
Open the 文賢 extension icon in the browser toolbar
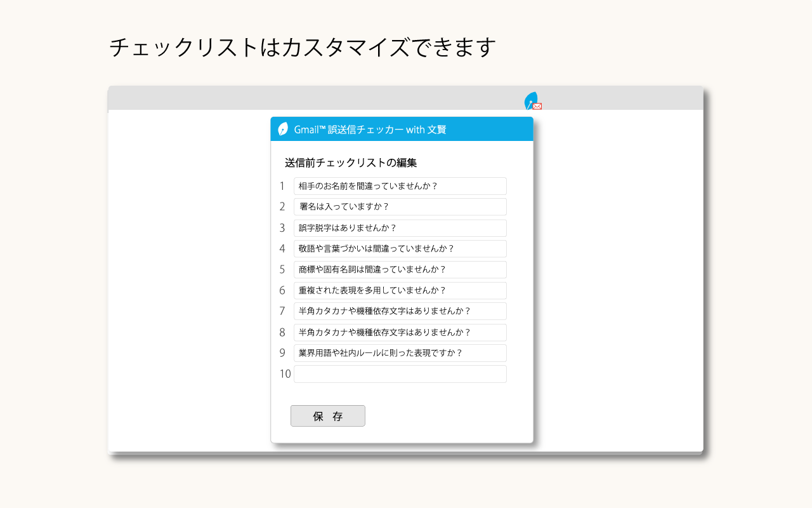coord(532,100)
